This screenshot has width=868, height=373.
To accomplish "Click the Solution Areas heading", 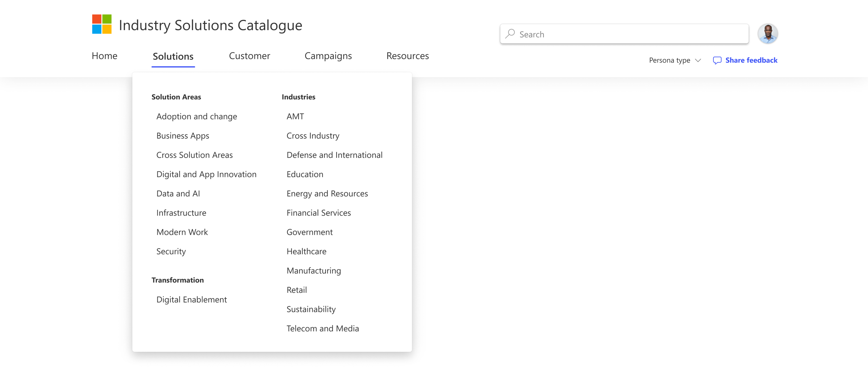I will click(x=176, y=97).
